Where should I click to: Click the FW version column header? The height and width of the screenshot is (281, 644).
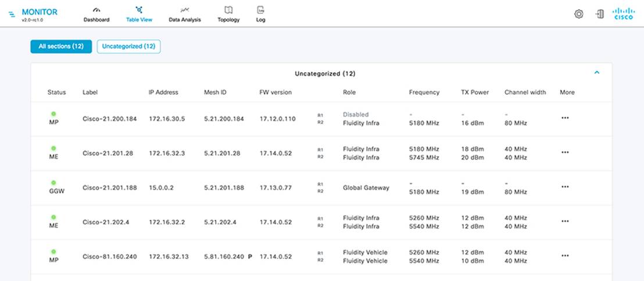point(276,93)
